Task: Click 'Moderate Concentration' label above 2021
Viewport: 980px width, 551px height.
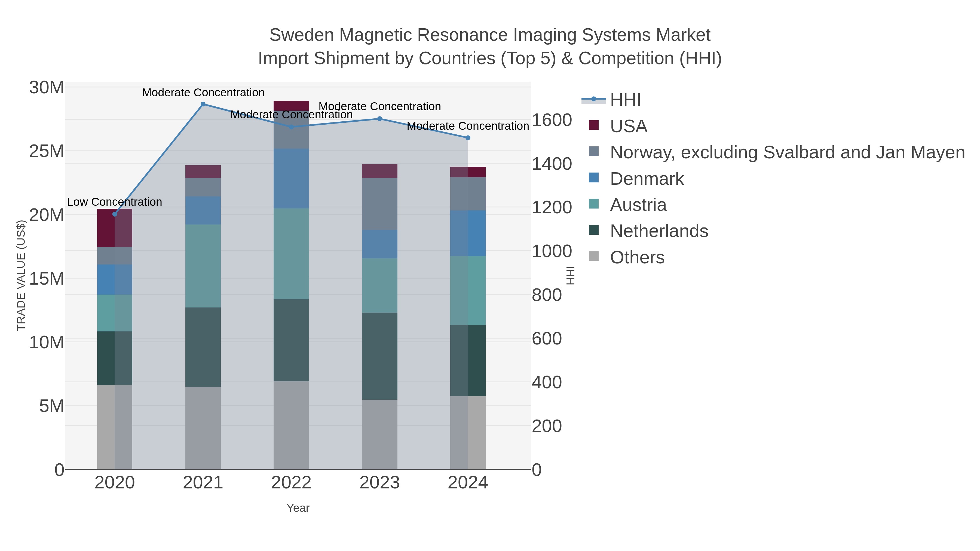Action: [203, 93]
